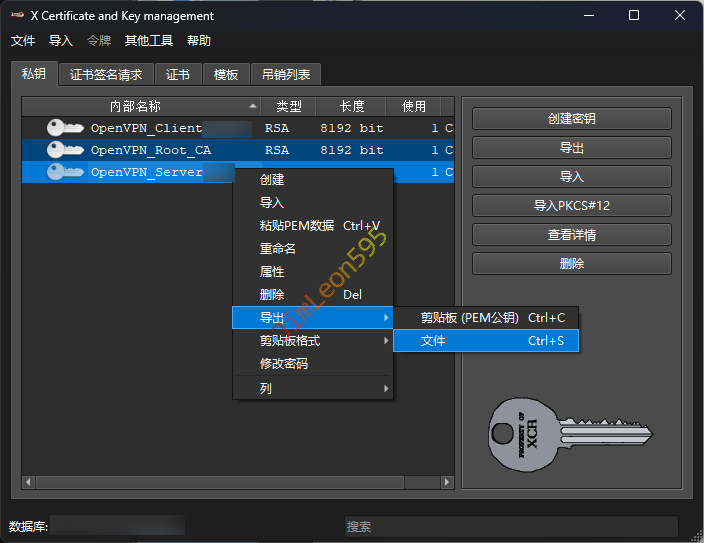704x543 pixels.
Task: Click the 查看详情 button
Action: tap(571, 235)
